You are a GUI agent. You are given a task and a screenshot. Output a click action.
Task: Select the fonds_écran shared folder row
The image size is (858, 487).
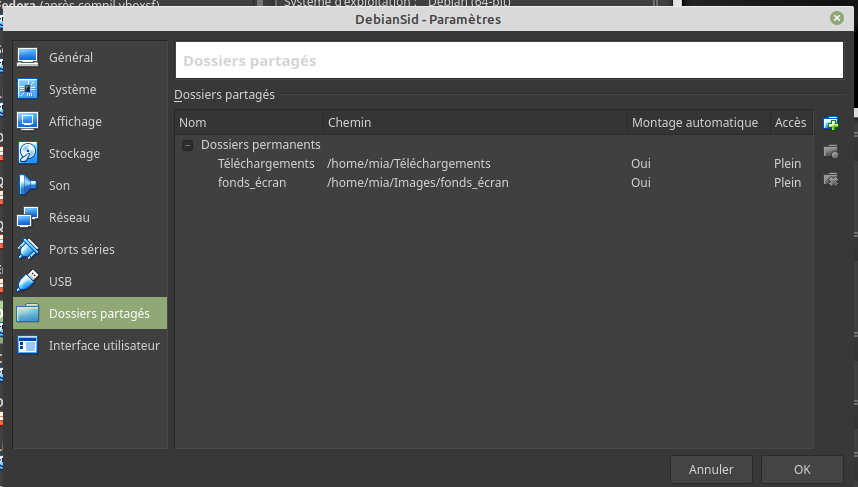[x=494, y=182]
